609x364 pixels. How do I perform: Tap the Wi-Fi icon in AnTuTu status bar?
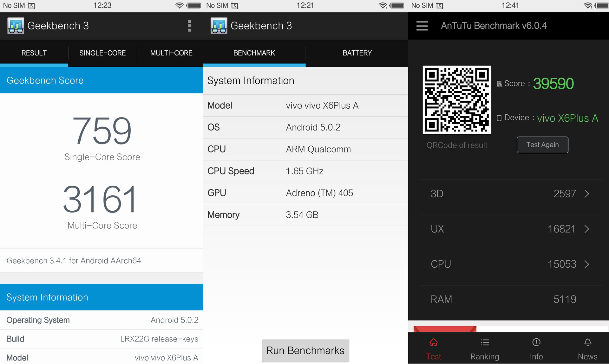point(588,5)
